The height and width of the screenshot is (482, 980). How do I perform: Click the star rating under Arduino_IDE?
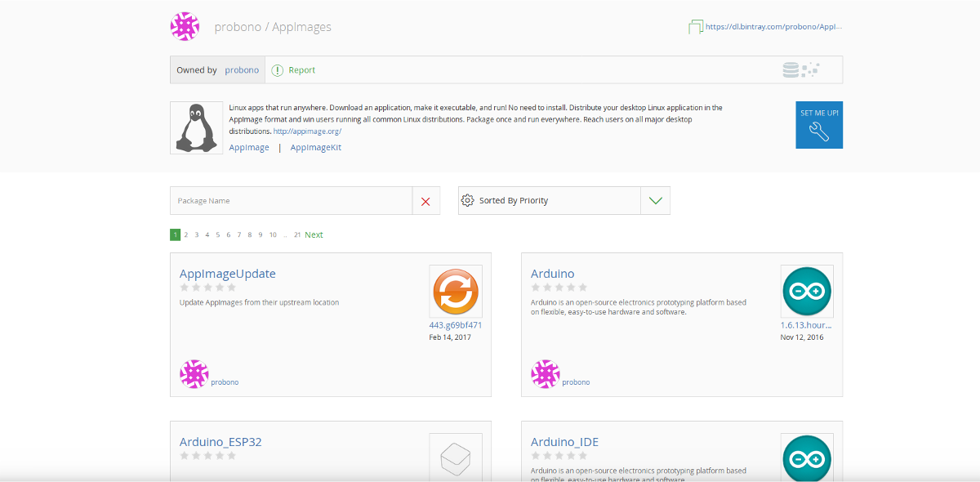point(559,456)
